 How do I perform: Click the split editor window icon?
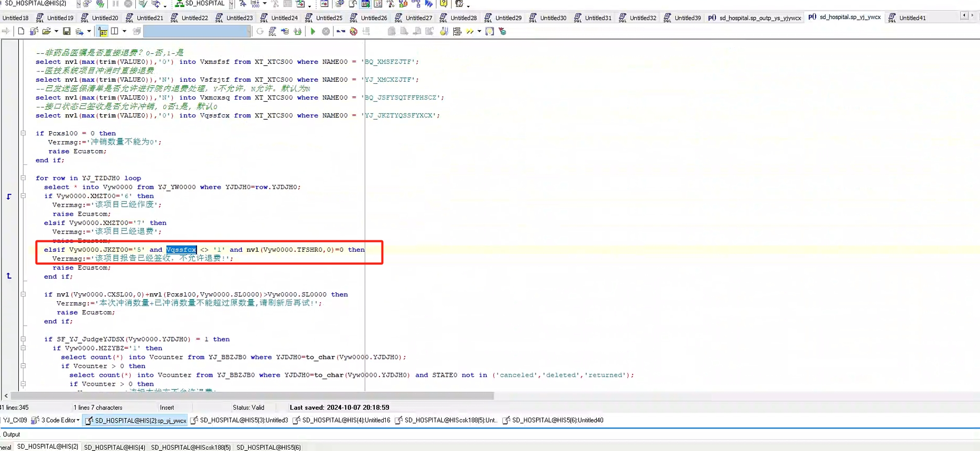tap(115, 31)
